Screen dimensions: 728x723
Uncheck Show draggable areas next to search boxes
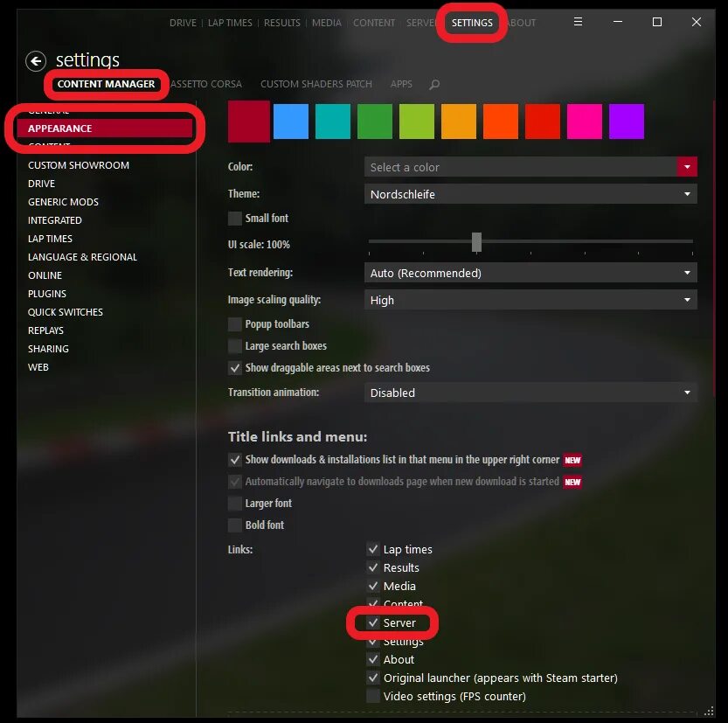click(235, 368)
